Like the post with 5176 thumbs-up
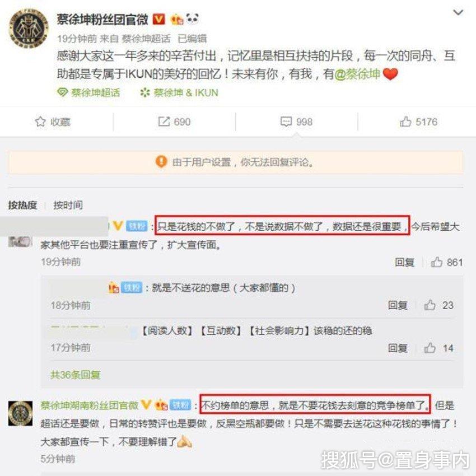Screen dimensions: 476x476 [405, 122]
